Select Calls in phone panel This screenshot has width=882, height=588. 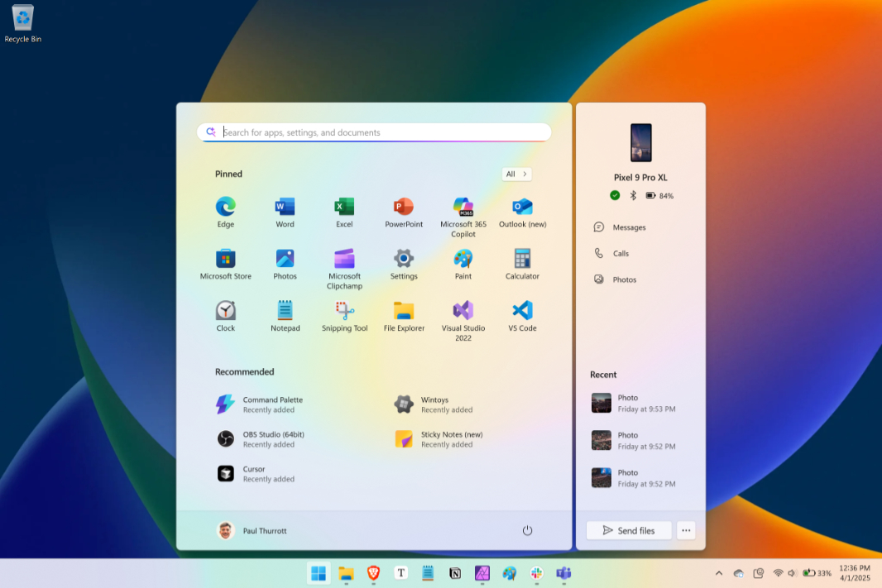[611, 254]
